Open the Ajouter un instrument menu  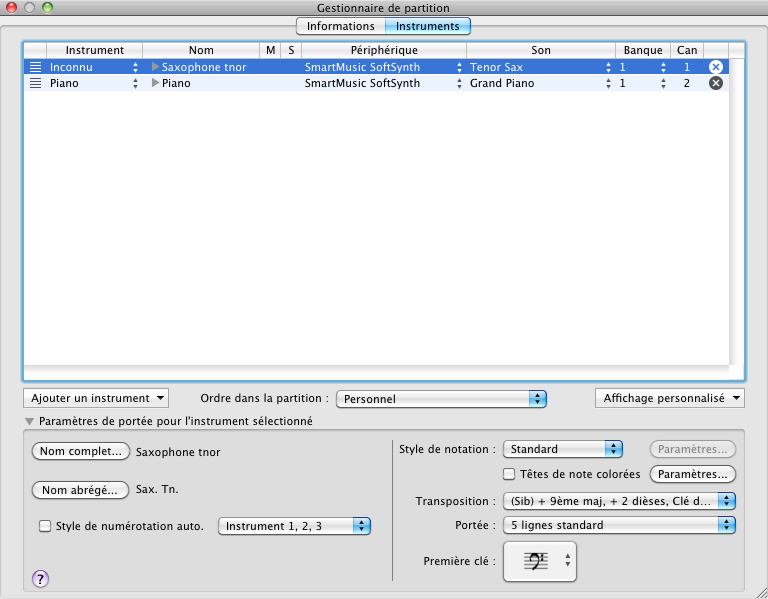click(x=96, y=398)
